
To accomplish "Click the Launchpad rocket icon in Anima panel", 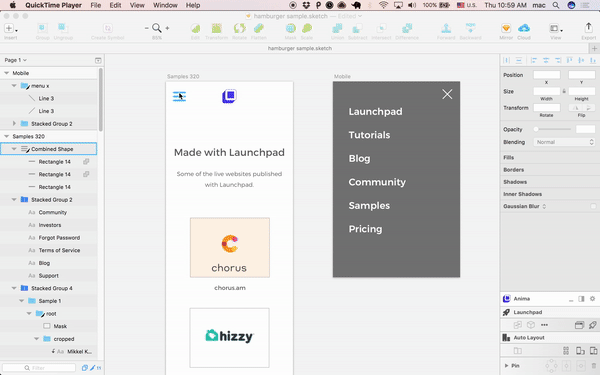I will [x=506, y=312].
